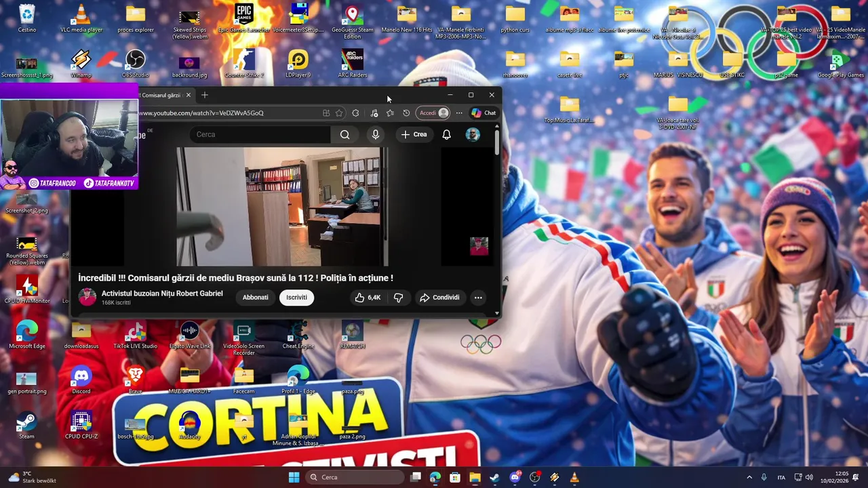Click the Iscriviti subscribe button
The height and width of the screenshot is (488, 868).
(296, 298)
